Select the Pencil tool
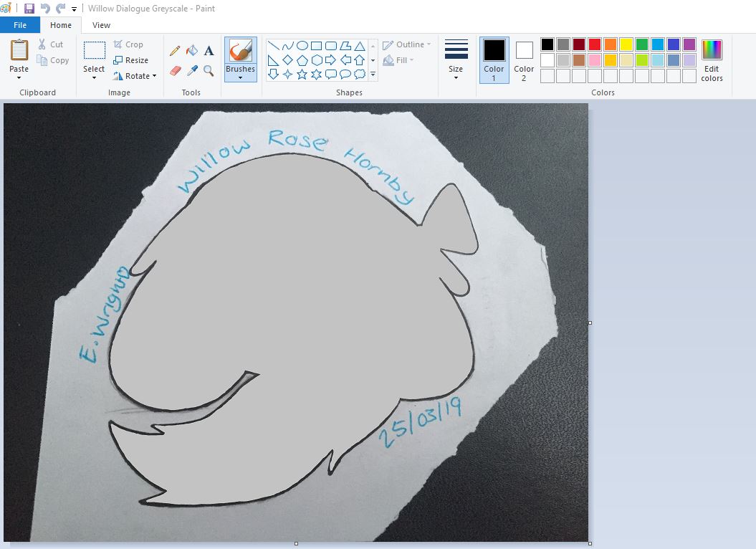The image size is (756, 549). coord(175,51)
